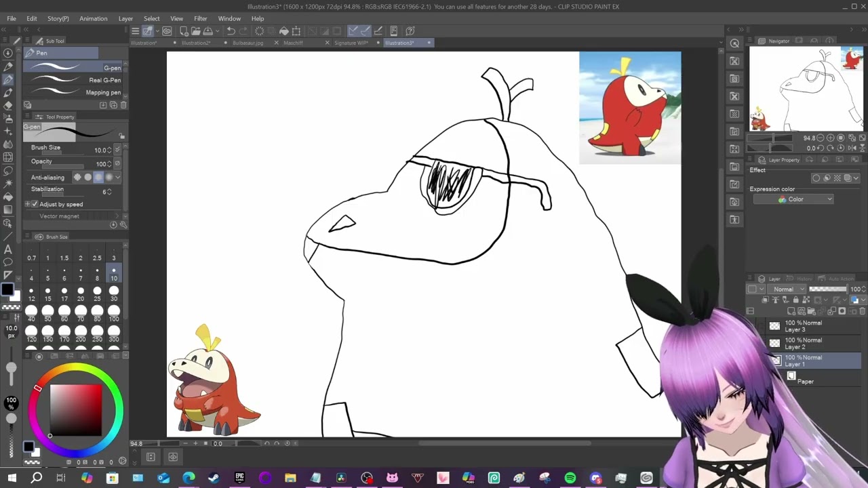This screenshot has width=868, height=488.
Task: Select Mapping pen sub tool
Action: pos(73,92)
